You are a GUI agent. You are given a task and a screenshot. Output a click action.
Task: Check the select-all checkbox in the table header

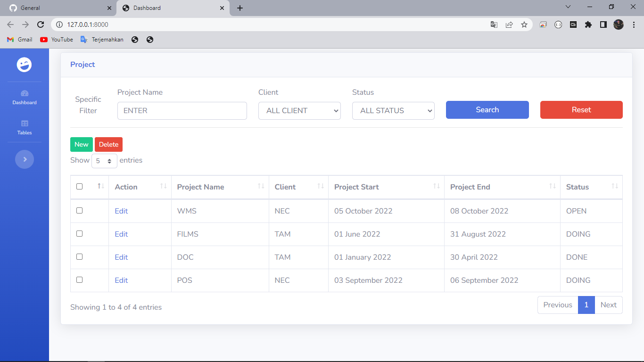click(79, 186)
